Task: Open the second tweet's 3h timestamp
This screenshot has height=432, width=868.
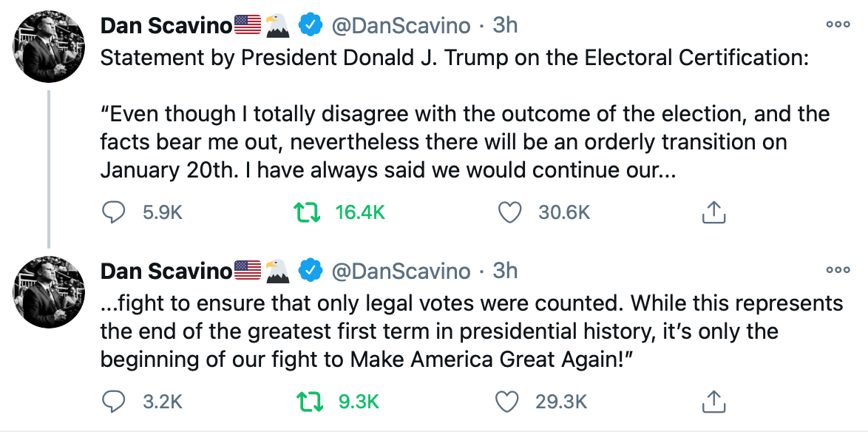Action: [505, 271]
